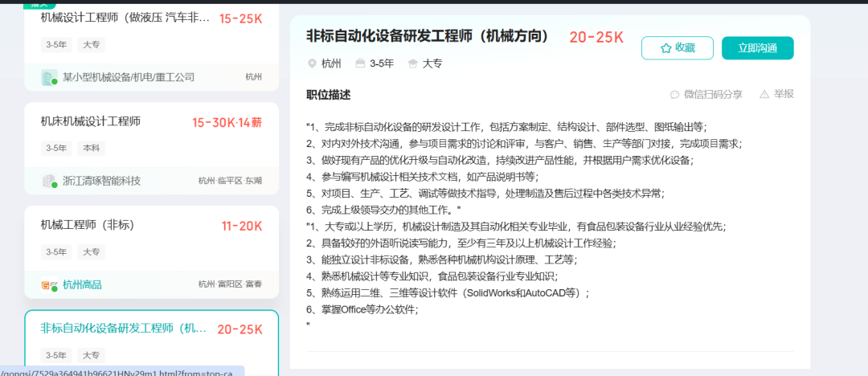Click the star icon in 收藏 button
868x376 pixels.
[x=665, y=48]
